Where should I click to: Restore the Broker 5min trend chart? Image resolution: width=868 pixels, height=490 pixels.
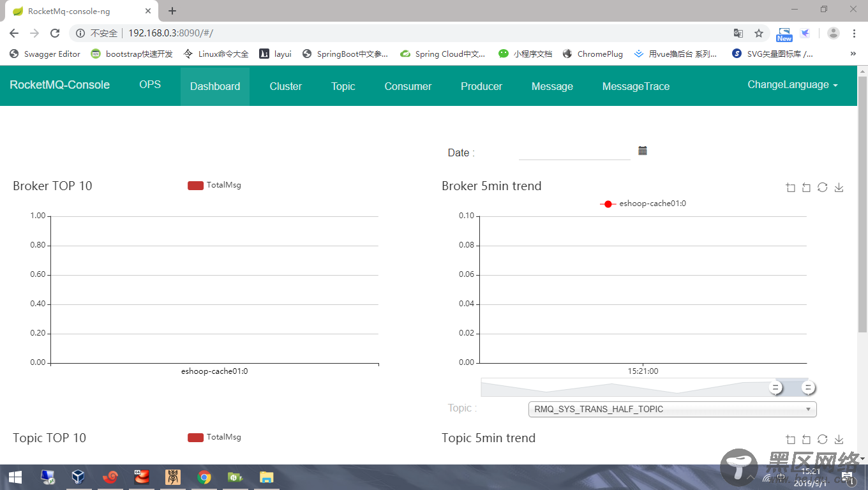pyautogui.click(x=823, y=187)
